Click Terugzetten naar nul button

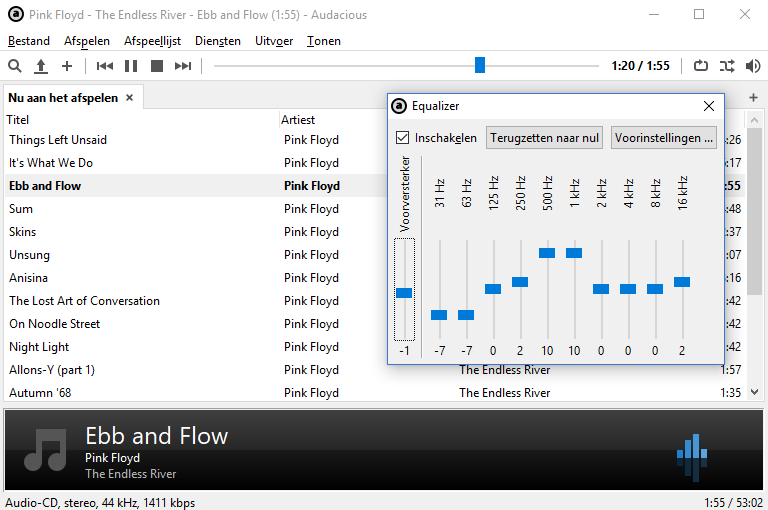click(x=544, y=138)
